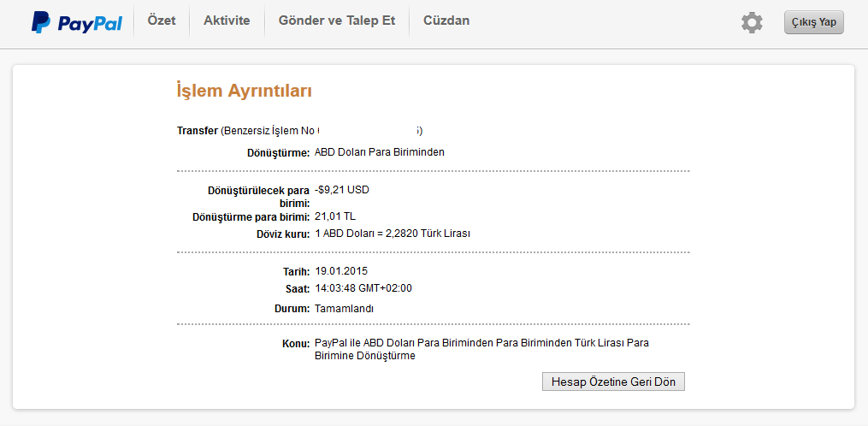
Task: Select the date 19.01.2015
Action: point(341,271)
